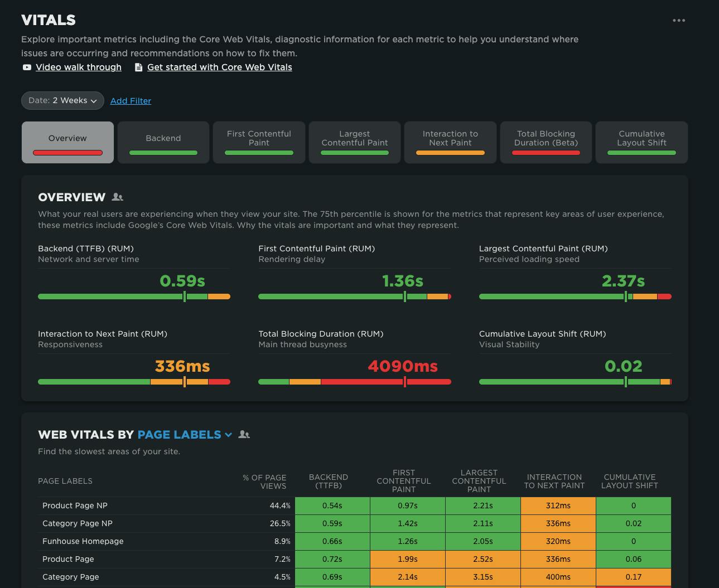719x588 pixels.
Task: Open Video walk through link
Action: 78,67
